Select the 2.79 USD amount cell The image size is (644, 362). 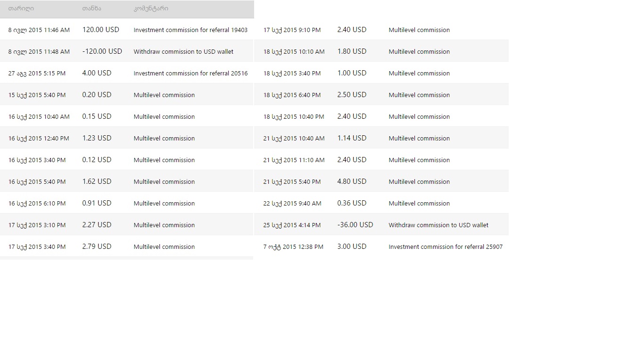(97, 247)
